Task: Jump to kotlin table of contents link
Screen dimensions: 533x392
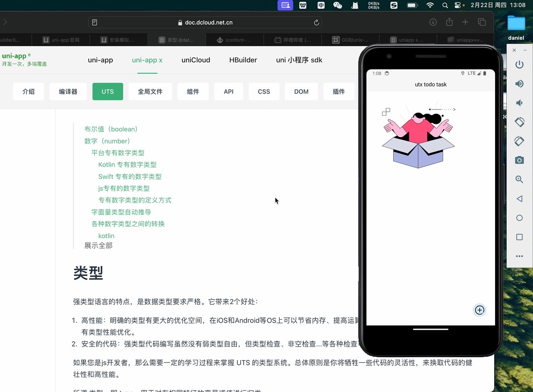Action: (106, 236)
